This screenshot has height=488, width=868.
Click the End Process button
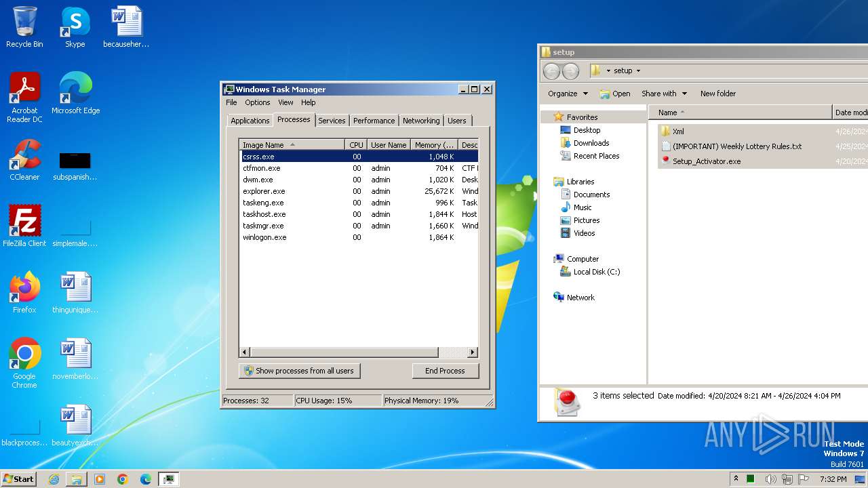point(445,371)
